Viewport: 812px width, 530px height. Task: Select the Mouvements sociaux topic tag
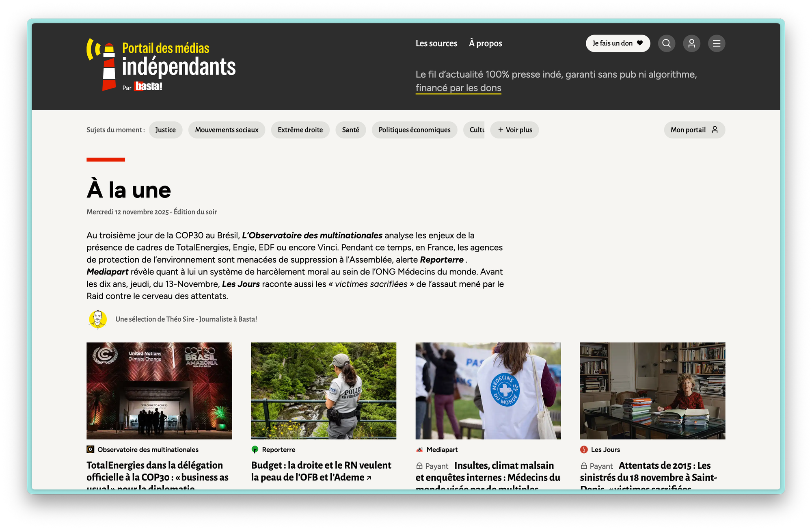click(227, 130)
